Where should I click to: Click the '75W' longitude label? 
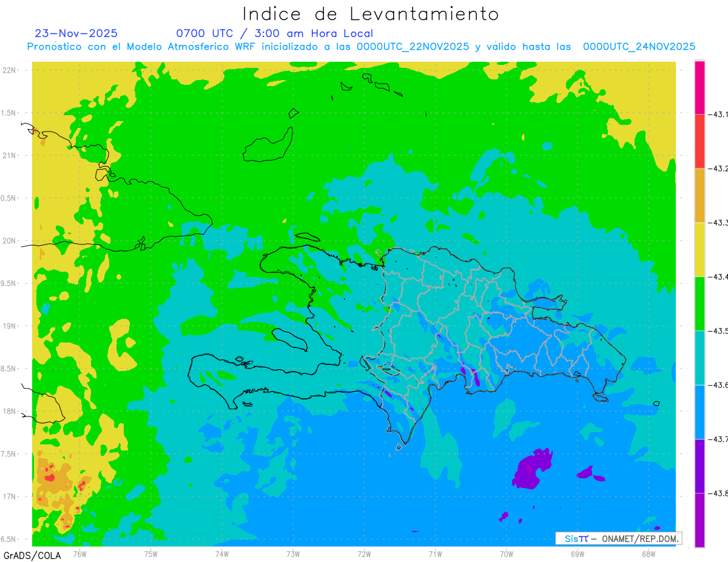151,554
